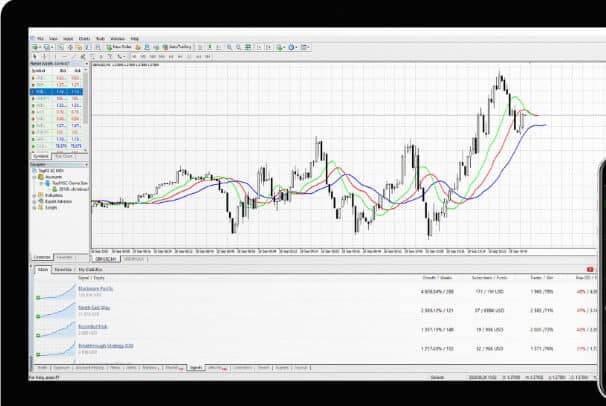Screen dimensions: 606x406
Task: Open the Periods dropdown arrow
Action: coord(296,47)
